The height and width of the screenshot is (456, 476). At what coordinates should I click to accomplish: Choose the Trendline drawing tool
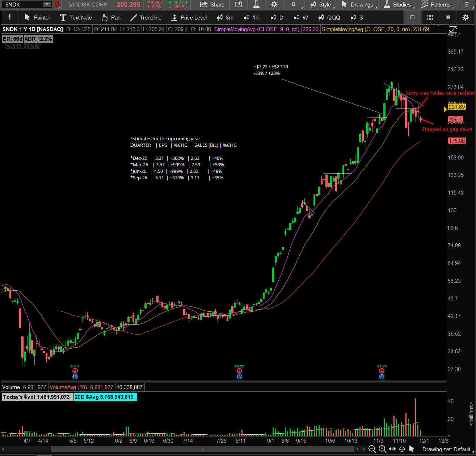click(x=146, y=17)
